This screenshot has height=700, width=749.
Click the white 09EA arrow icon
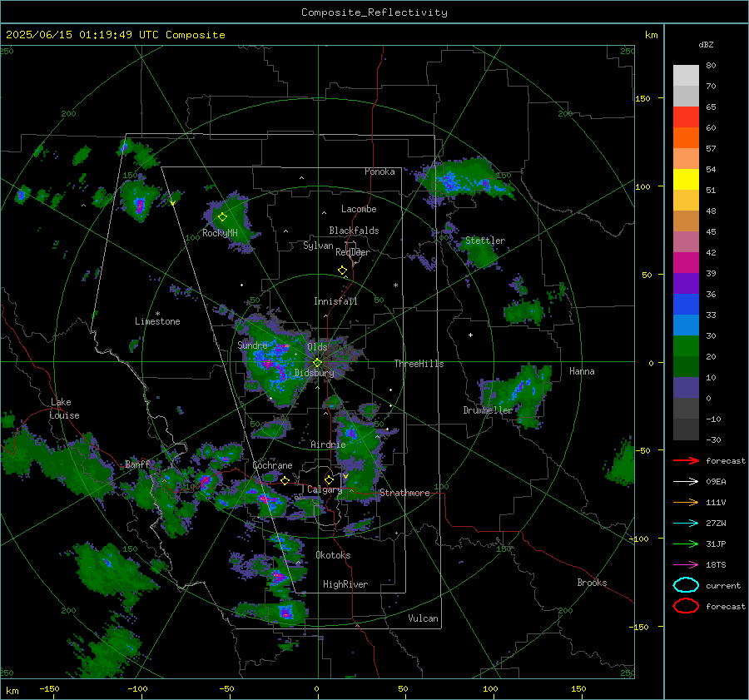686,482
